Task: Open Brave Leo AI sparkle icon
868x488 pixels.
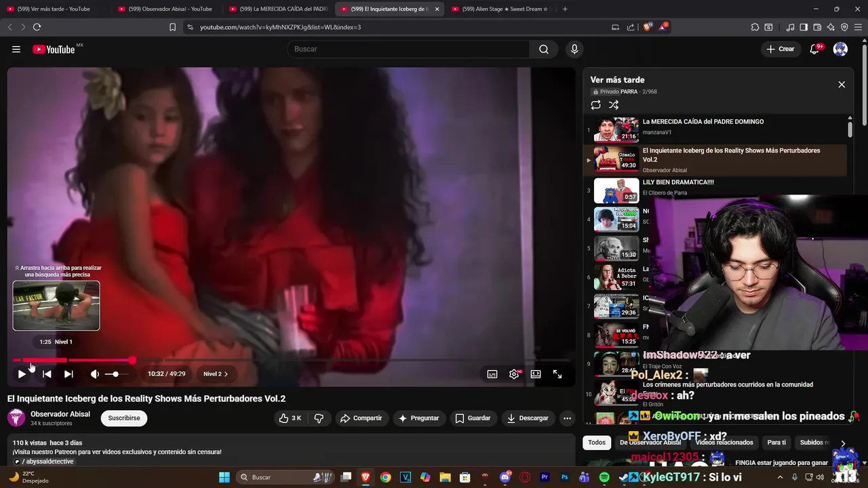Action: pos(831,27)
